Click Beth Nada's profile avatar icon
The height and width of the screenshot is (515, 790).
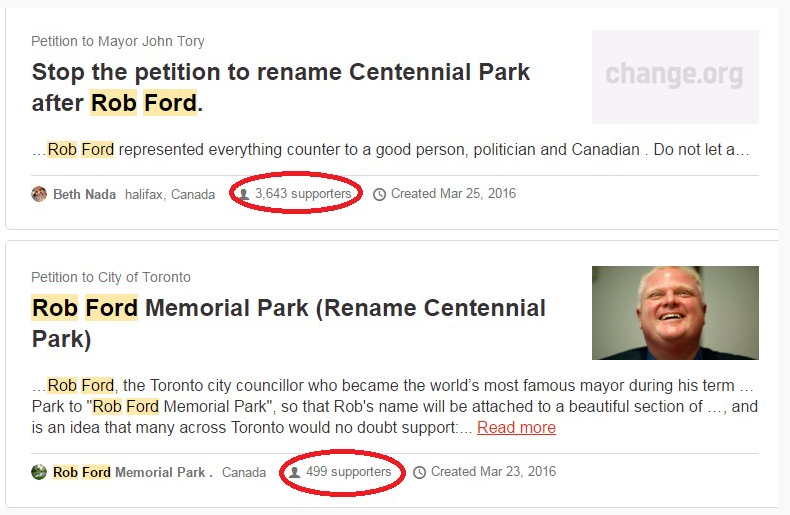(x=39, y=194)
